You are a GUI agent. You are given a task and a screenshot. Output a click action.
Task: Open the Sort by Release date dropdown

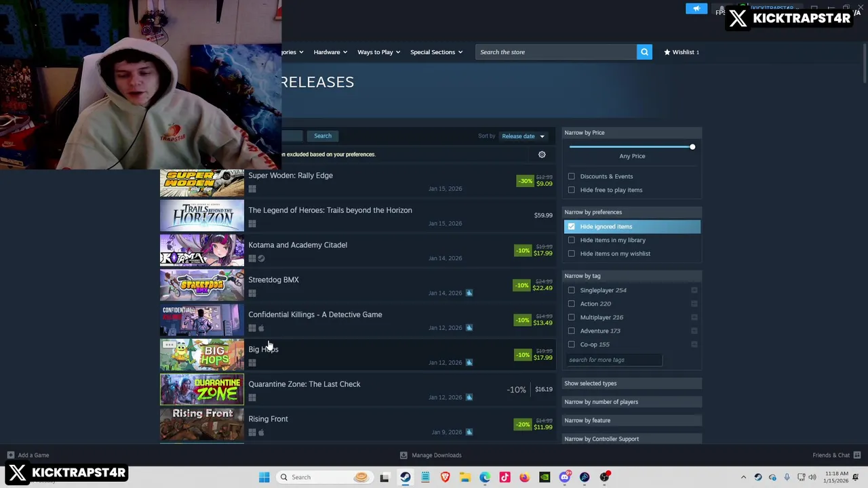click(x=523, y=136)
